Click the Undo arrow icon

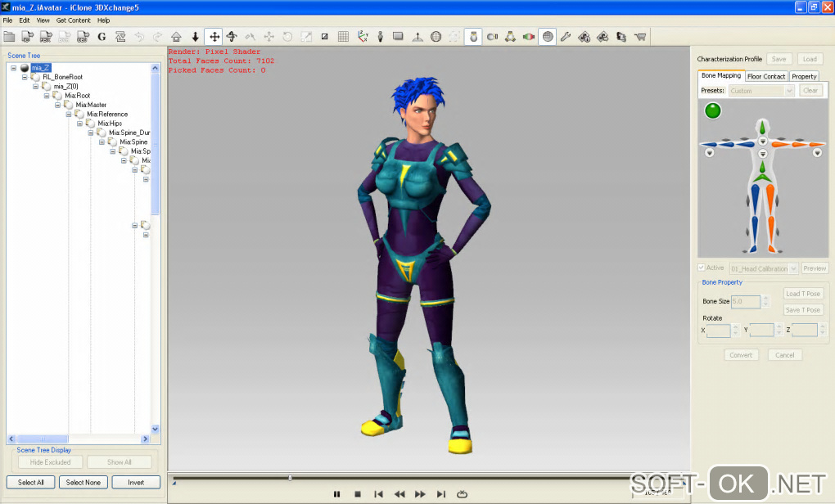[x=139, y=37]
